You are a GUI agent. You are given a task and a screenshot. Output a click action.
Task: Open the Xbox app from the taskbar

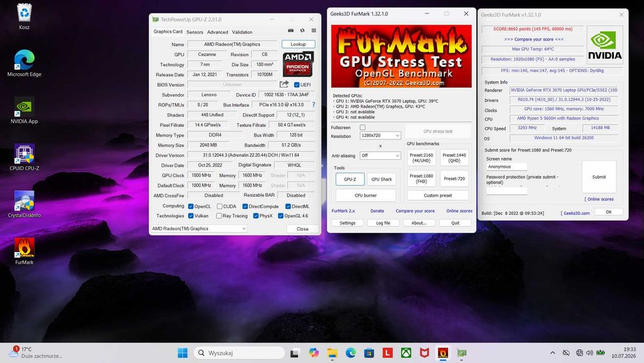[x=406, y=353]
